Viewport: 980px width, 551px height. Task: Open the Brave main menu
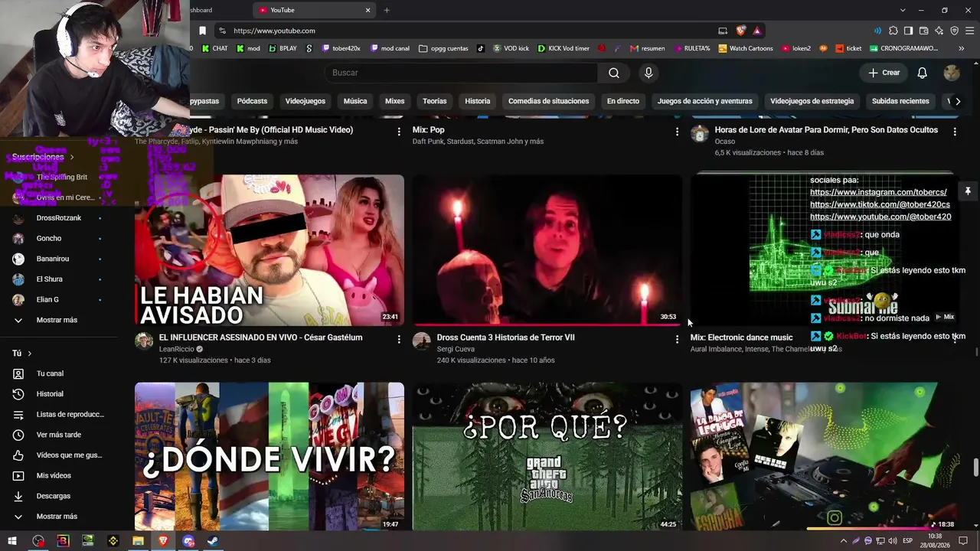click(969, 31)
